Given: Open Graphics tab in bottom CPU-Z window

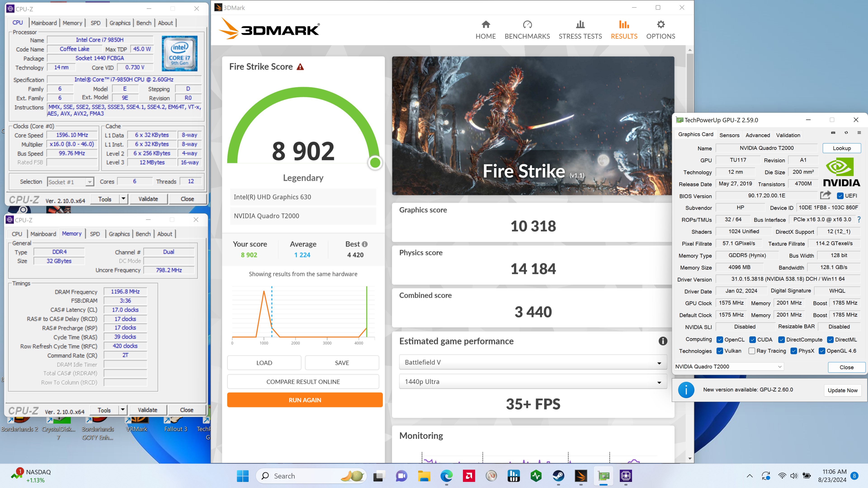Looking at the screenshot, I should 119,234.
